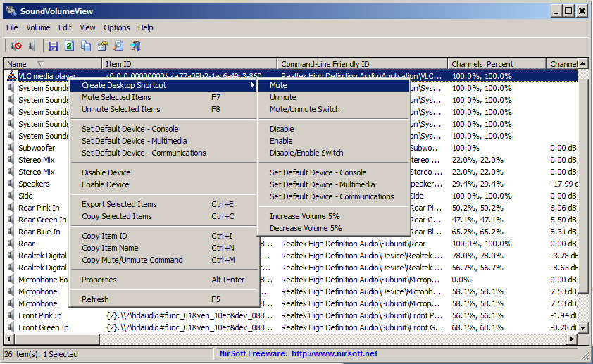Click the speaker icon beside Microphone Bo
This screenshot has width=593, height=364.
point(11,280)
